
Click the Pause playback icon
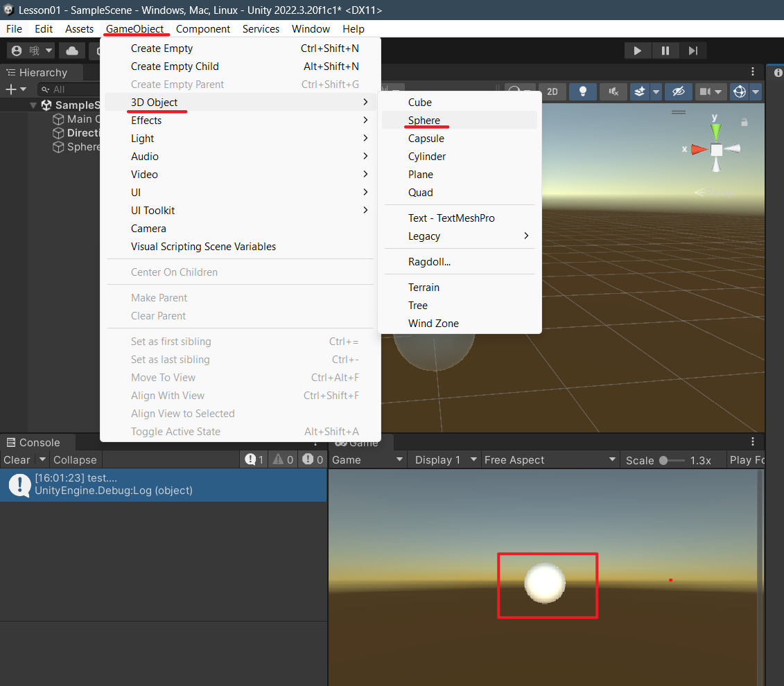pos(665,51)
